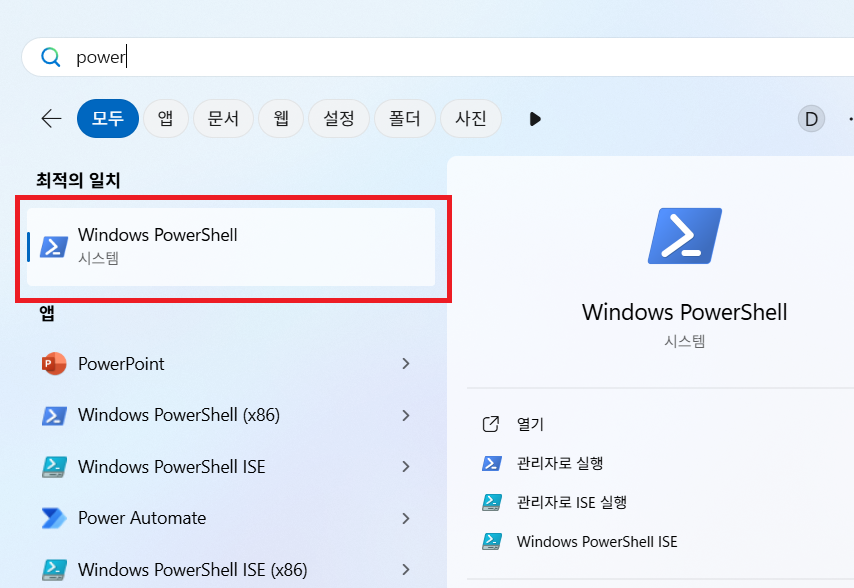
Task: Select the 문서 search filter
Action: [x=223, y=118]
